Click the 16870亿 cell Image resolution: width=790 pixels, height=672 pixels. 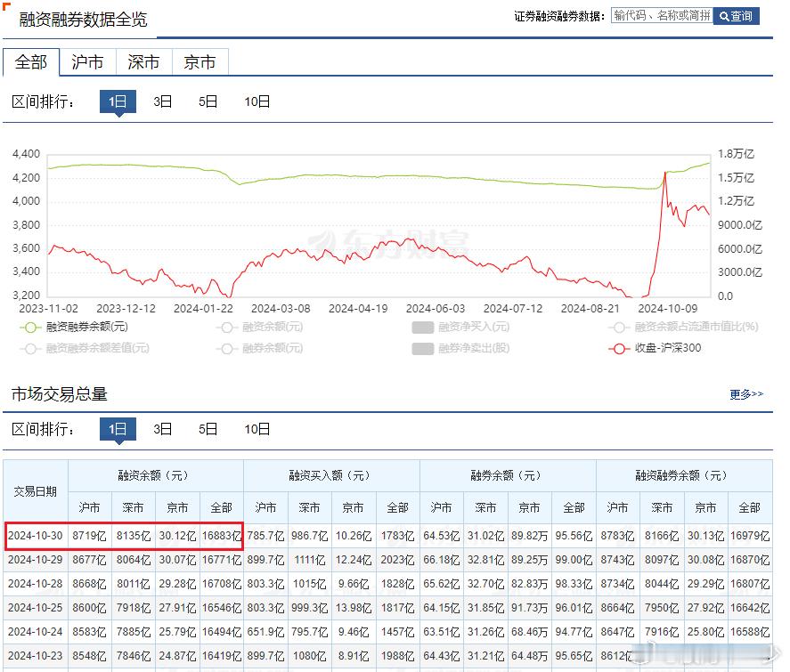click(x=750, y=560)
